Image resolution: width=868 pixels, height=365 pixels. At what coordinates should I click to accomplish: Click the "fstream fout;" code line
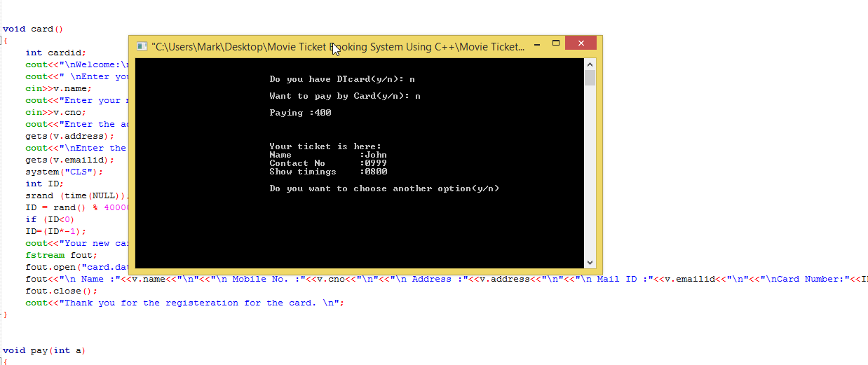(61, 255)
